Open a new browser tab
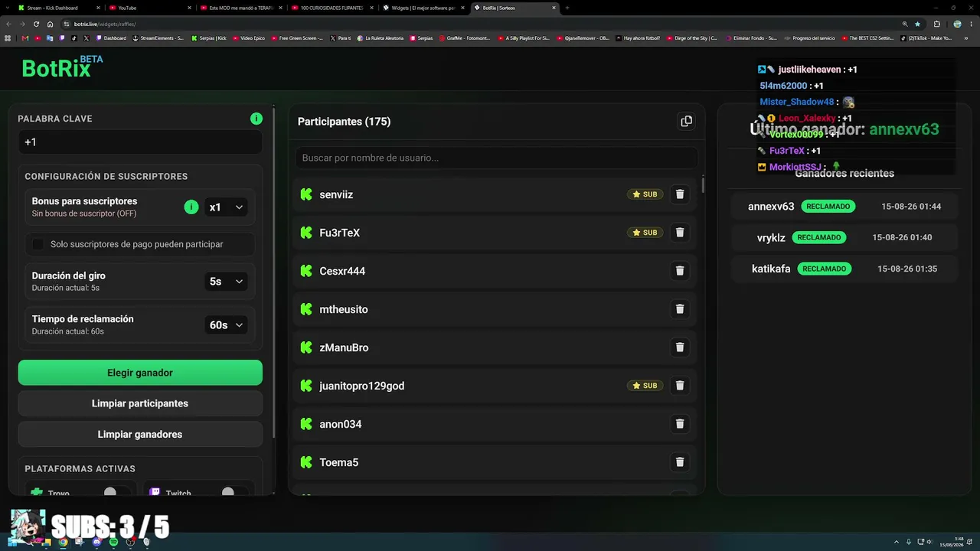Image resolution: width=980 pixels, height=551 pixels. tap(567, 8)
